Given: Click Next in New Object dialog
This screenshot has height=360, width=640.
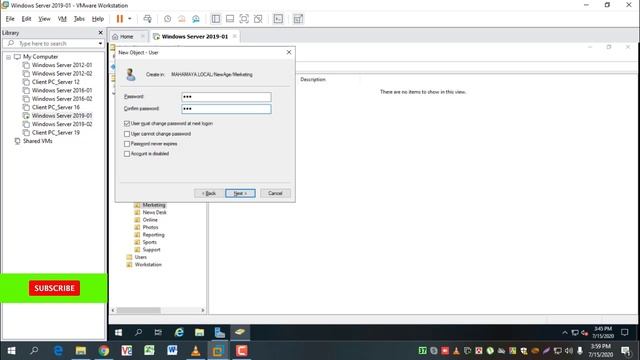Looking at the screenshot, I should (240, 193).
